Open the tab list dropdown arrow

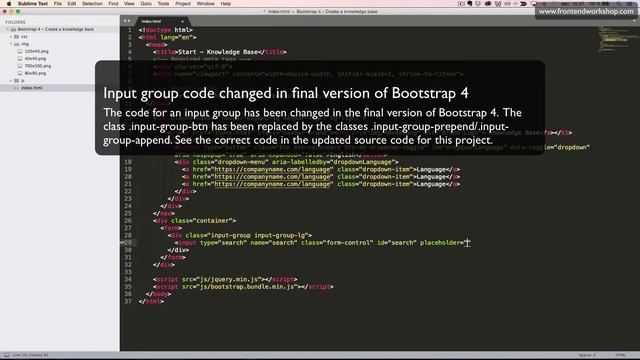click(x=635, y=21)
